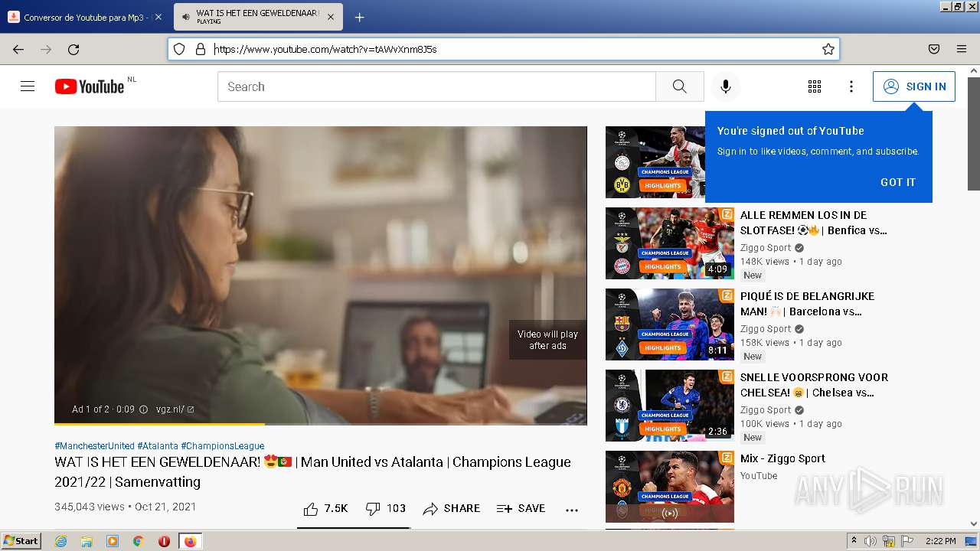Click the #Atalanta hashtag
Screen dimensions: 980x551
pyautogui.click(x=158, y=445)
